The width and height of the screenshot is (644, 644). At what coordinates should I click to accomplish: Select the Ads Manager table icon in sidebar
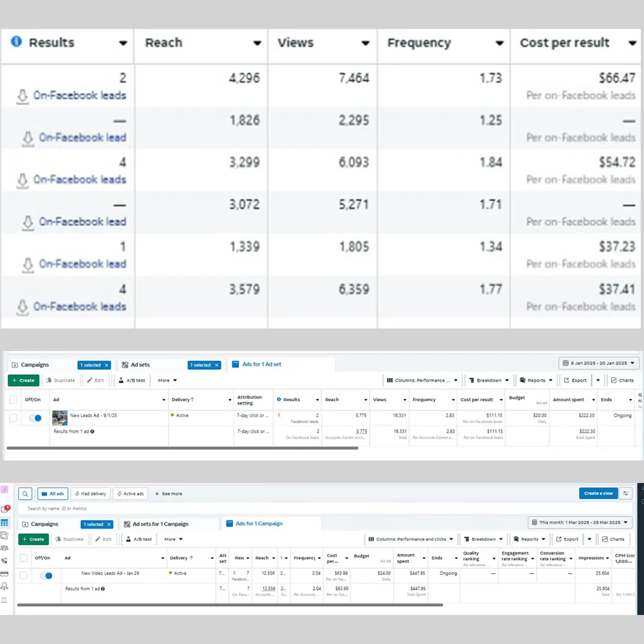pos(5,522)
